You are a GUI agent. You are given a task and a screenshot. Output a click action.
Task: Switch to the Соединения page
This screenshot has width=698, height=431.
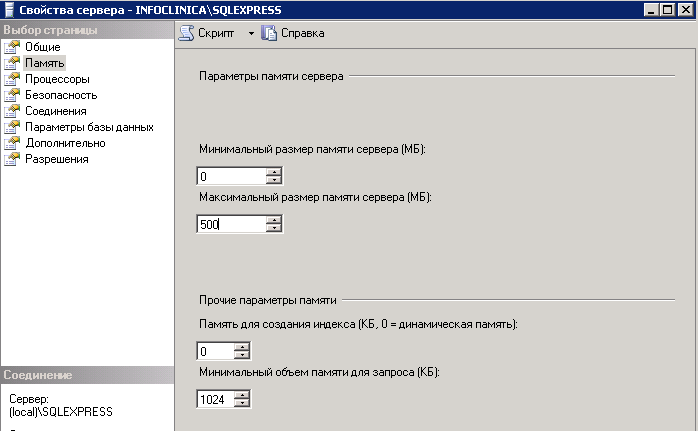pyautogui.click(x=56, y=111)
